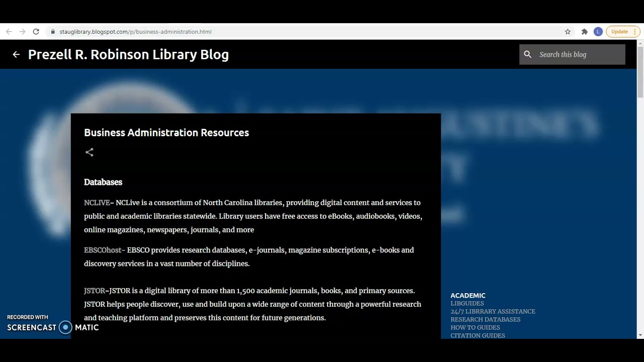Click the ACADEMIC section heading
The height and width of the screenshot is (362, 644).
468,295
